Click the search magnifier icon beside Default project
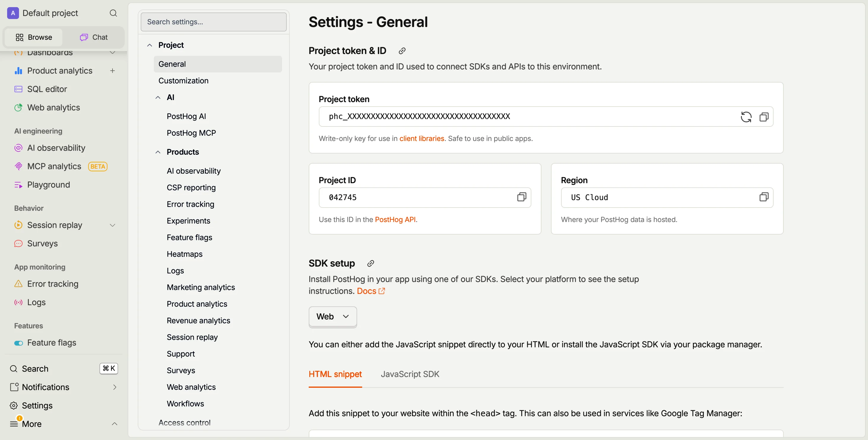The width and height of the screenshot is (868, 440). point(113,13)
